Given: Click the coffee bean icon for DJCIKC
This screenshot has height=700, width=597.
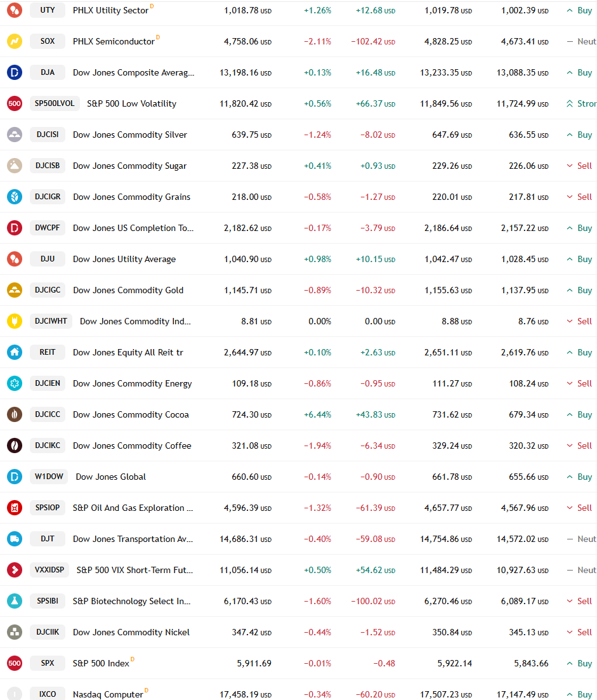Looking at the screenshot, I should pyautogui.click(x=15, y=445).
